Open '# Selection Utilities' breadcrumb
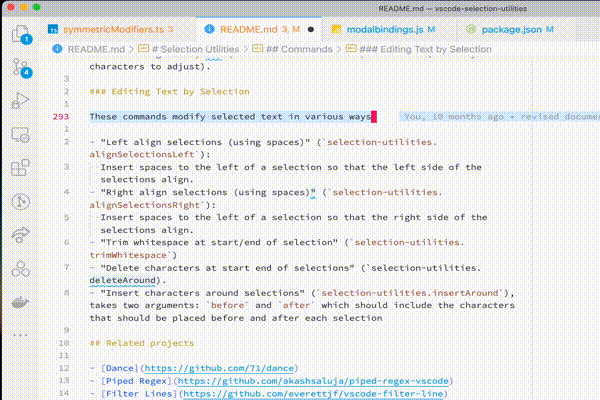The height and width of the screenshot is (400, 600). click(x=195, y=49)
